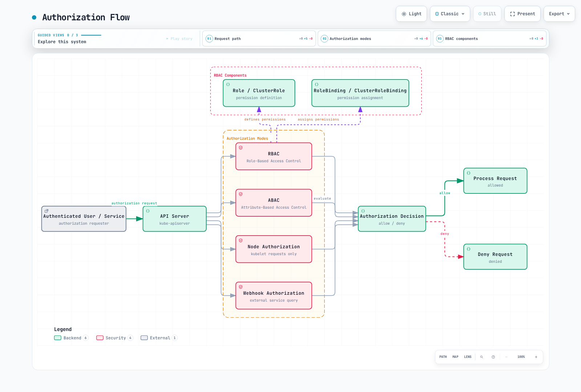Click the shield icon on RBAC node
This screenshot has width=581, height=392.
(241, 148)
